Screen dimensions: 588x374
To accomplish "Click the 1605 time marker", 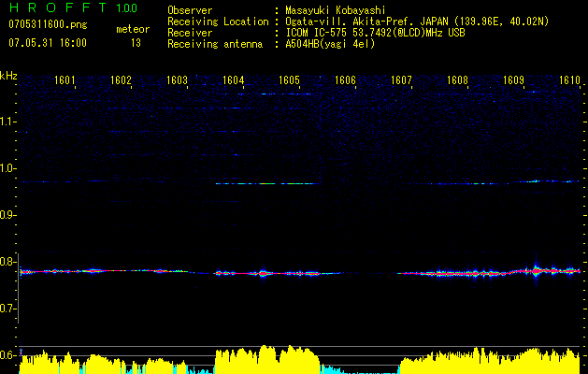I will click(290, 80).
